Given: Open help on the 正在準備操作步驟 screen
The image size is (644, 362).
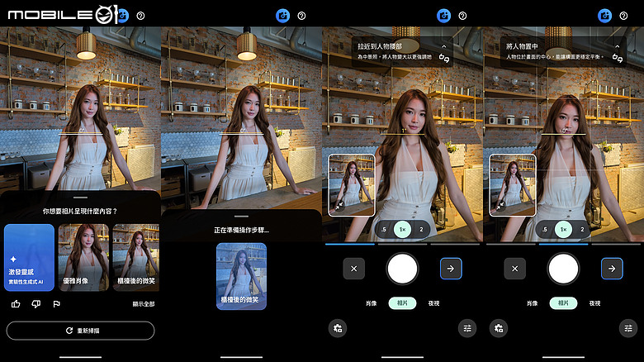Looking at the screenshot, I should coord(301,16).
